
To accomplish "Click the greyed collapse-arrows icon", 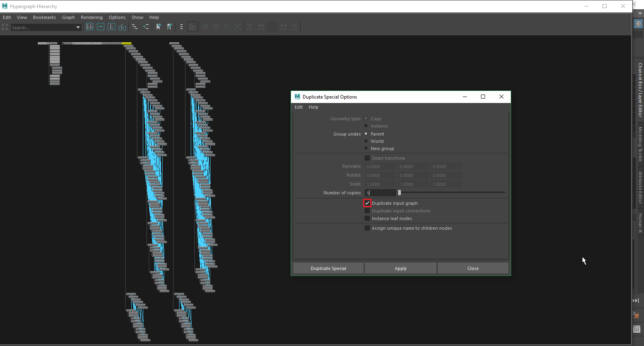I will 227,27.
